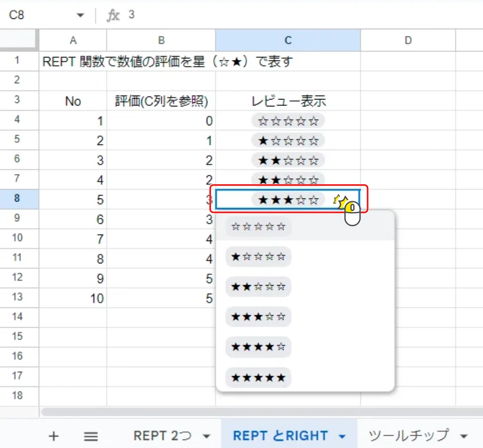
Task: Click cell A4 with value 1
Action: 73,120
